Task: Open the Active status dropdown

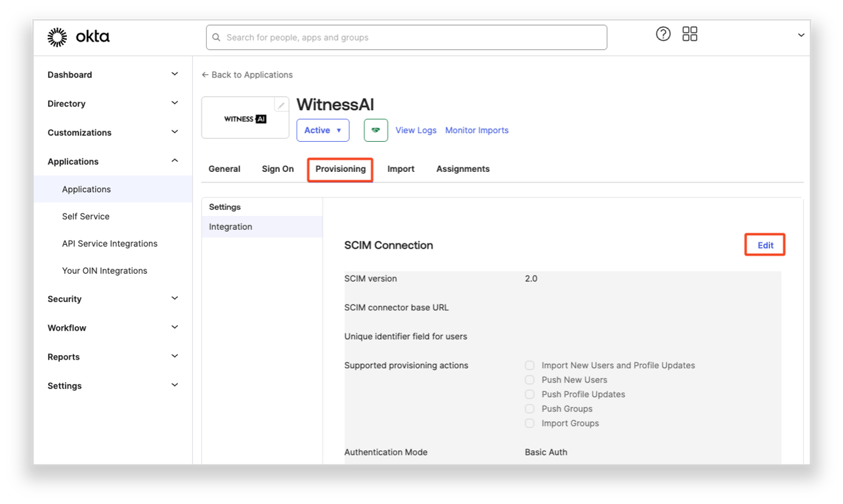Action: (323, 130)
